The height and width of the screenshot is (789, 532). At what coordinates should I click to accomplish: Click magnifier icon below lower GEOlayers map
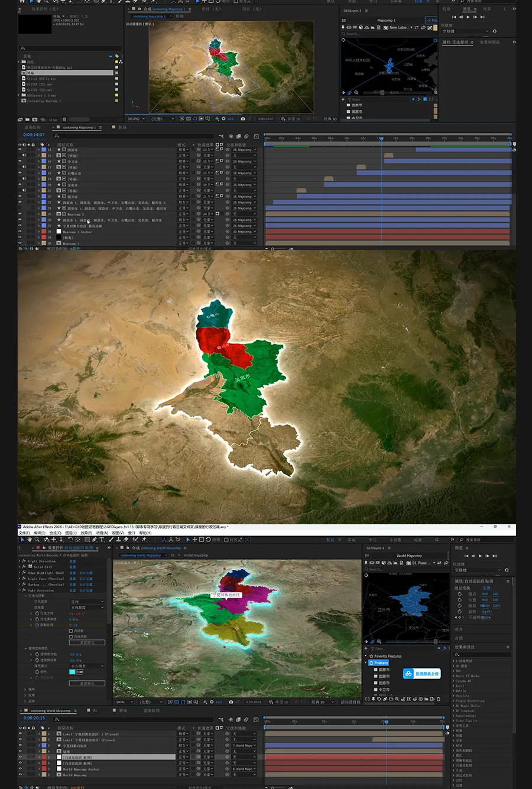click(x=379, y=641)
